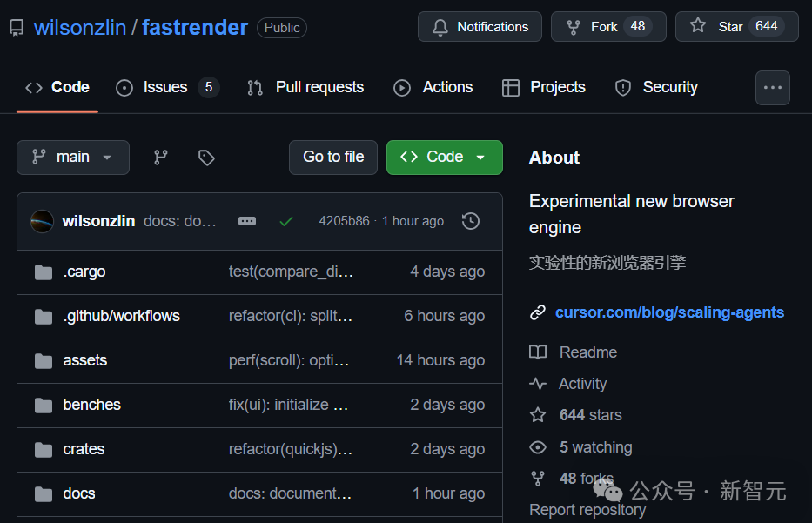The width and height of the screenshot is (812, 523).
Task: Click the branches icon next to main
Action: pos(160,158)
